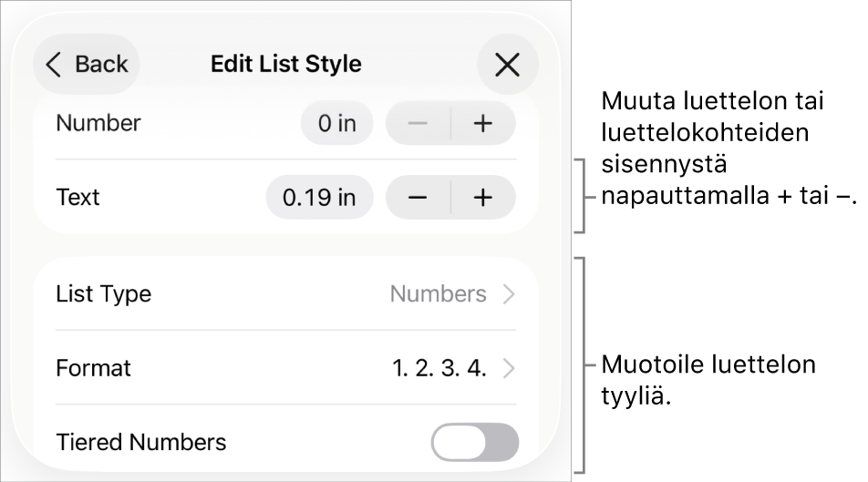Click the Edit List Style title
The height and width of the screenshot is (482, 868).
pos(286,64)
